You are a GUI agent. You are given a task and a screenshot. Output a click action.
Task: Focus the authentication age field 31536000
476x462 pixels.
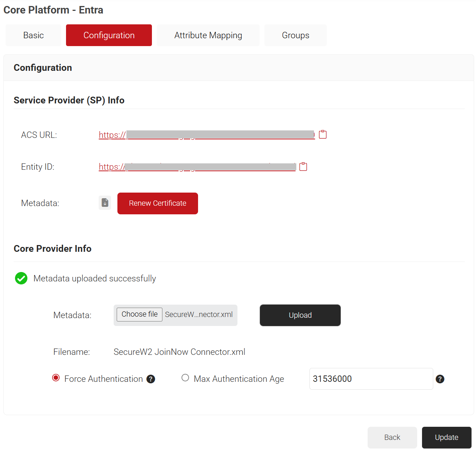point(371,379)
